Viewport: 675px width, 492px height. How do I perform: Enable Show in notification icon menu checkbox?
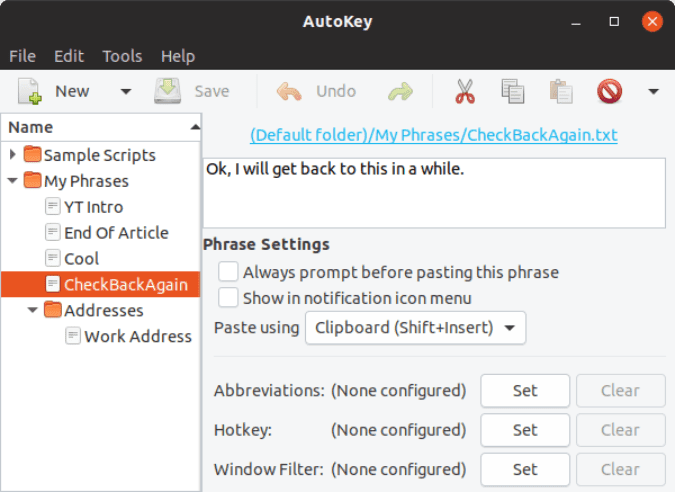[x=228, y=297]
